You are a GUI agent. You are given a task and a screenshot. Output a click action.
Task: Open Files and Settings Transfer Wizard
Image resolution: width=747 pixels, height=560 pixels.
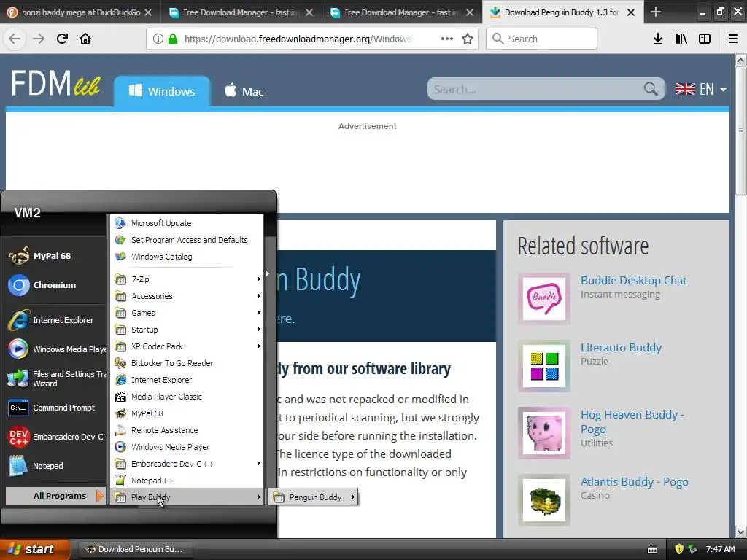[55, 378]
